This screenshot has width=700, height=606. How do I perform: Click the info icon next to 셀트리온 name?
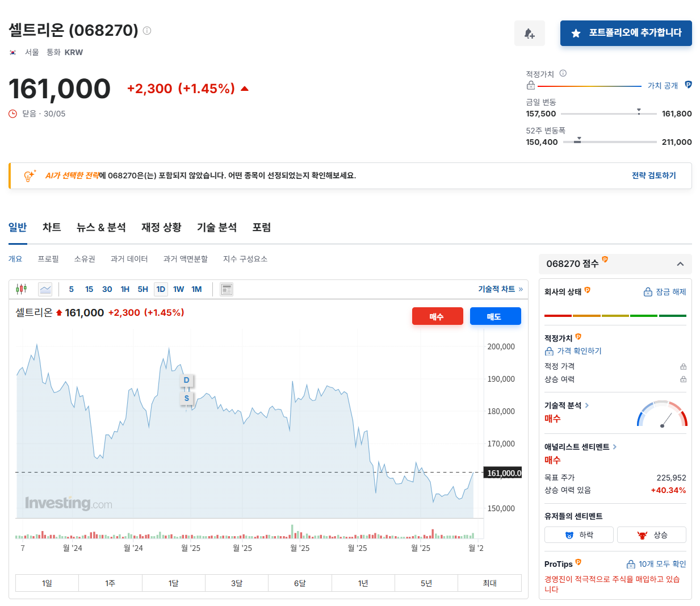tap(146, 30)
